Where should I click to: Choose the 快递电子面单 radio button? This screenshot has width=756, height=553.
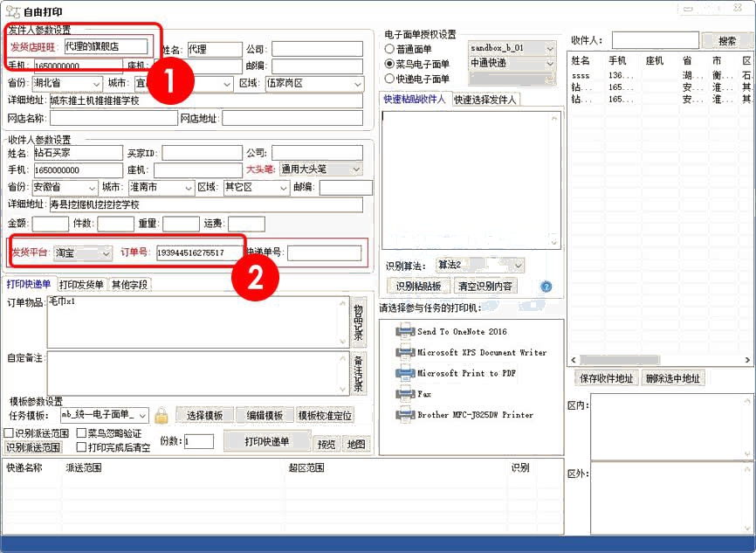[x=389, y=79]
